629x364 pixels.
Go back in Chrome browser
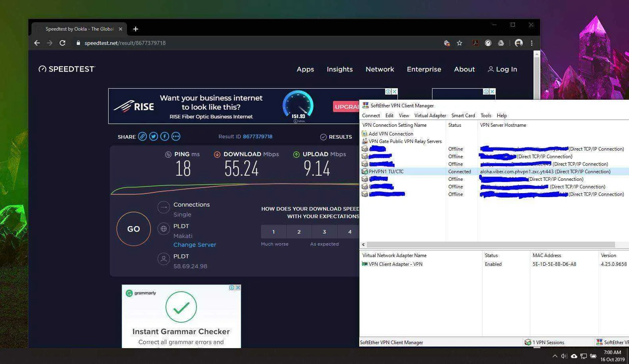[37, 43]
